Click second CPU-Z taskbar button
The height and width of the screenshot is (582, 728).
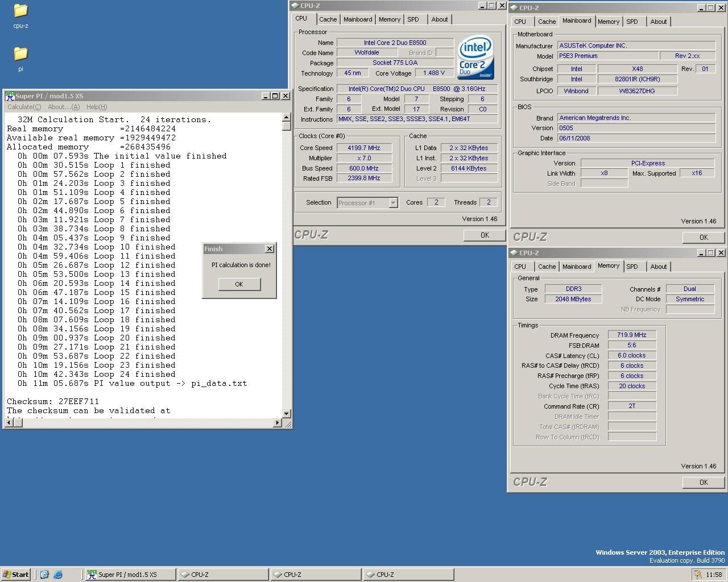[315, 575]
